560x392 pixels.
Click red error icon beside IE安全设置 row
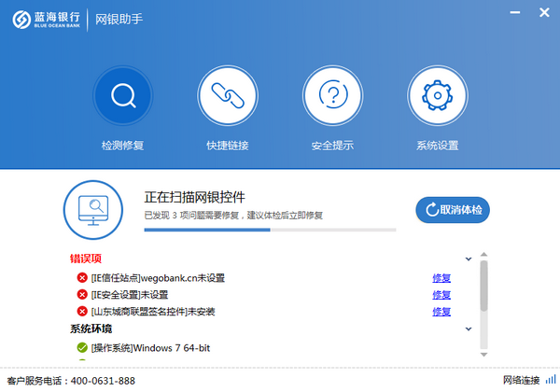(x=82, y=295)
